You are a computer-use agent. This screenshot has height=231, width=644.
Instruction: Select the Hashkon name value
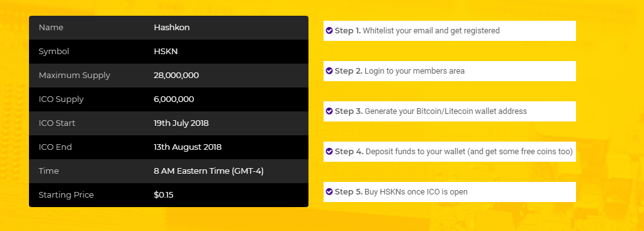(172, 28)
